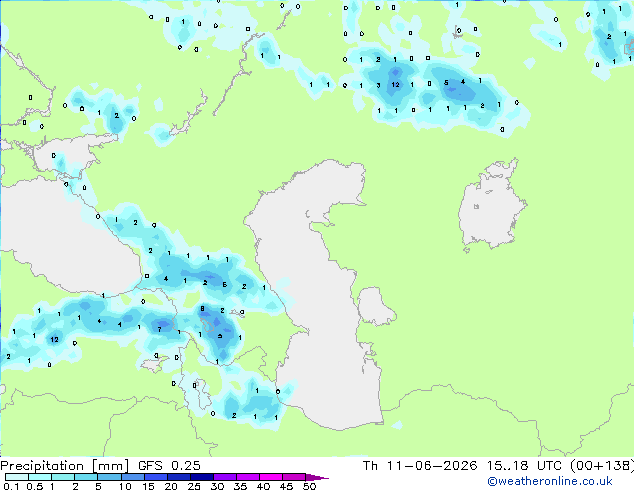Click the 0.1–0.5 mm palest legend swatch
The image size is (634, 490).
(17, 477)
